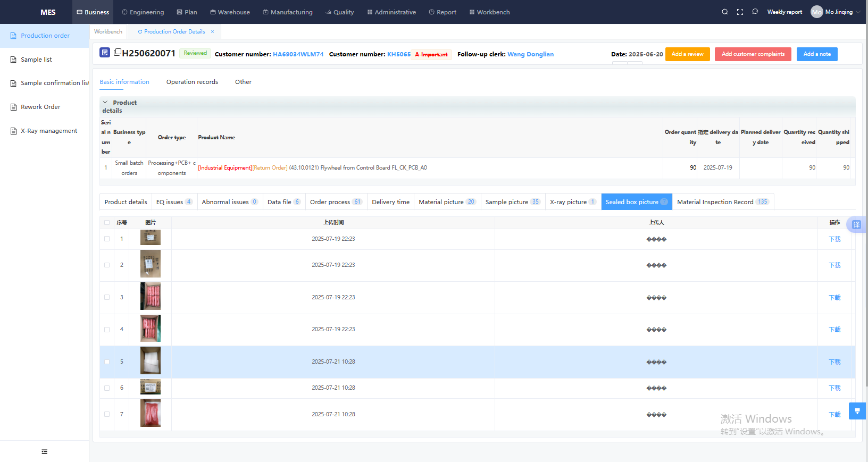Click the order document icon beside H250620071
The height and width of the screenshot is (462, 868).
105,53
